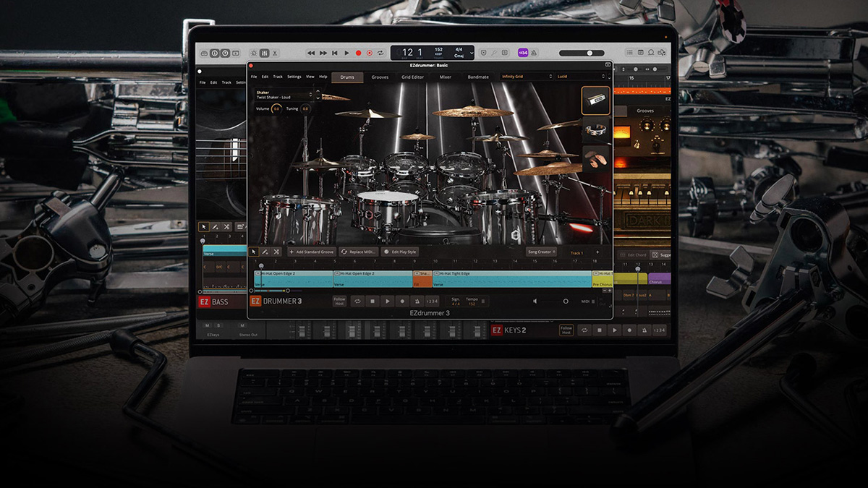Select the orange Fill clip on the track
This screenshot has width=868, height=488.
click(422, 279)
